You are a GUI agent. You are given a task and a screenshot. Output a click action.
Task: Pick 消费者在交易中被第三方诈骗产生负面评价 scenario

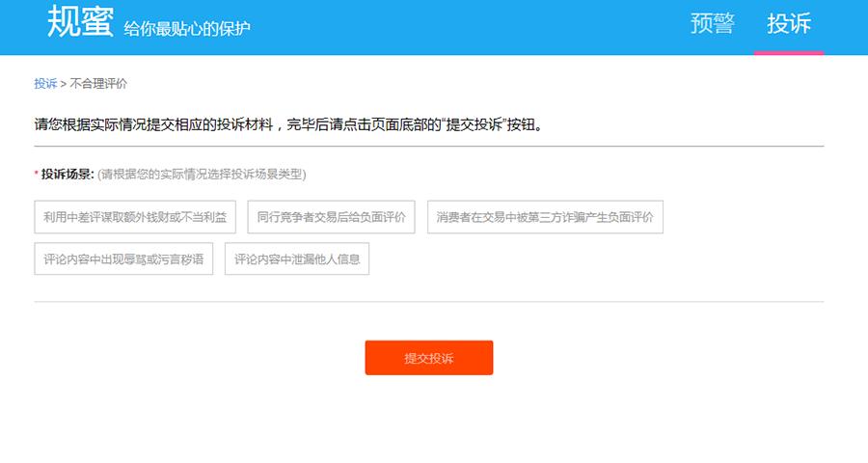545,218
